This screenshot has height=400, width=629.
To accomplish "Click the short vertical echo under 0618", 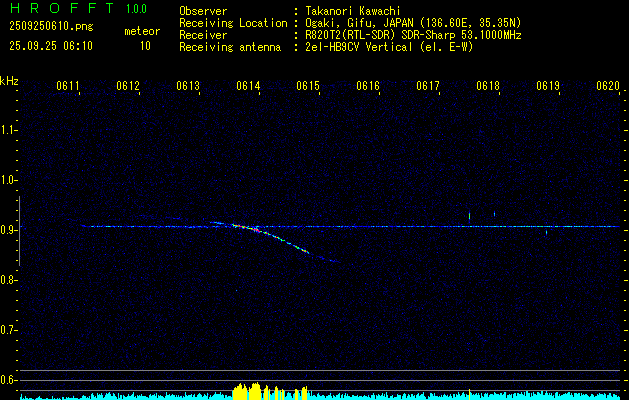I will tap(494, 214).
